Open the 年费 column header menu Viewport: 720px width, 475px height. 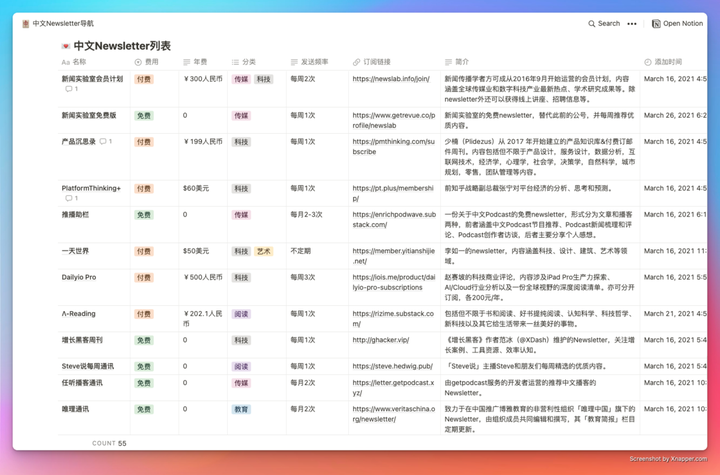(x=195, y=62)
